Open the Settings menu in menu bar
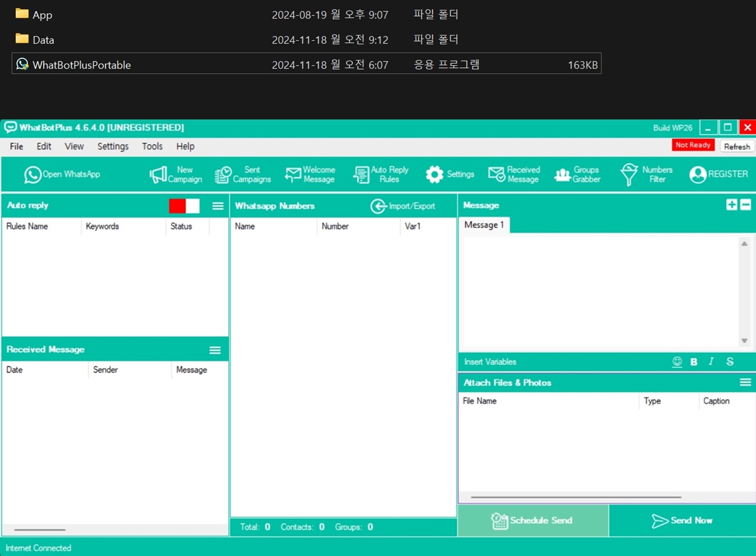 pos(113,146)
